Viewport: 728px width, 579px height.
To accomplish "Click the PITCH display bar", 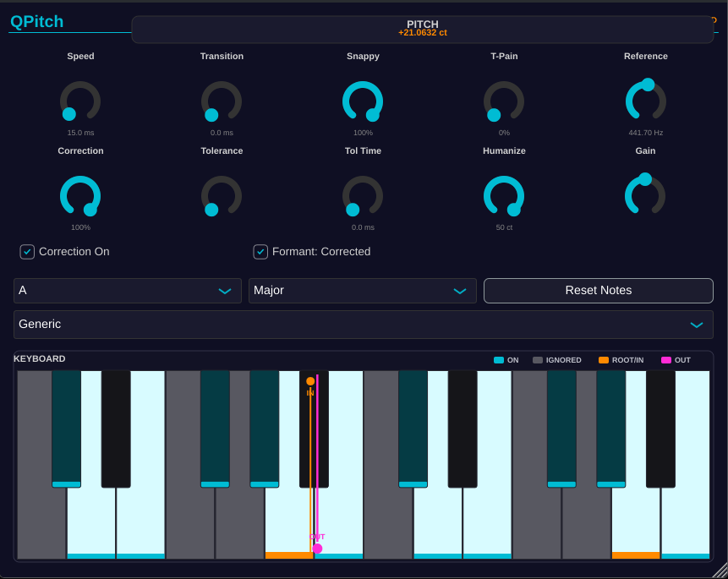I will (x=423, y=30).
